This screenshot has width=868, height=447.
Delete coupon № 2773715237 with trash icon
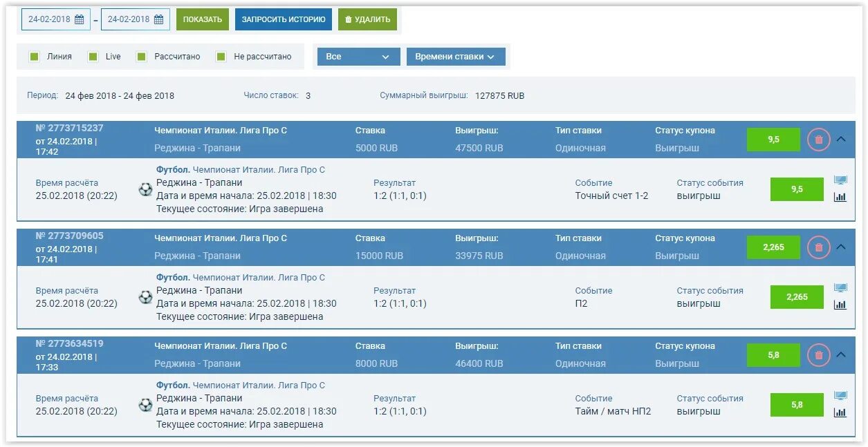819,140
